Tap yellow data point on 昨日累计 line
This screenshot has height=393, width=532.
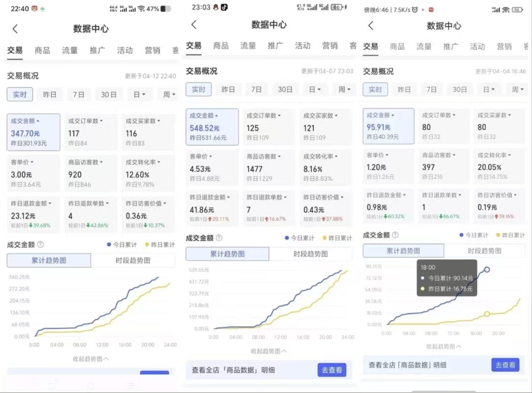pos(487,314)
